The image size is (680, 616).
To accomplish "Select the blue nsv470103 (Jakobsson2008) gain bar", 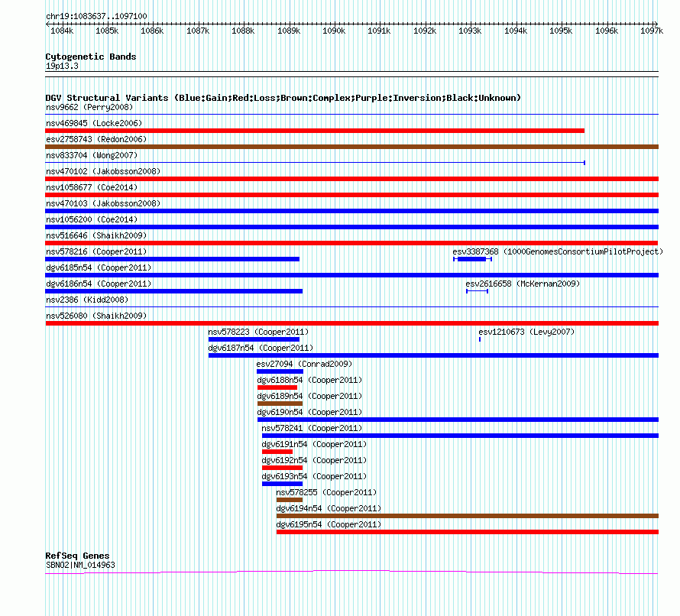I will [351, 211].
